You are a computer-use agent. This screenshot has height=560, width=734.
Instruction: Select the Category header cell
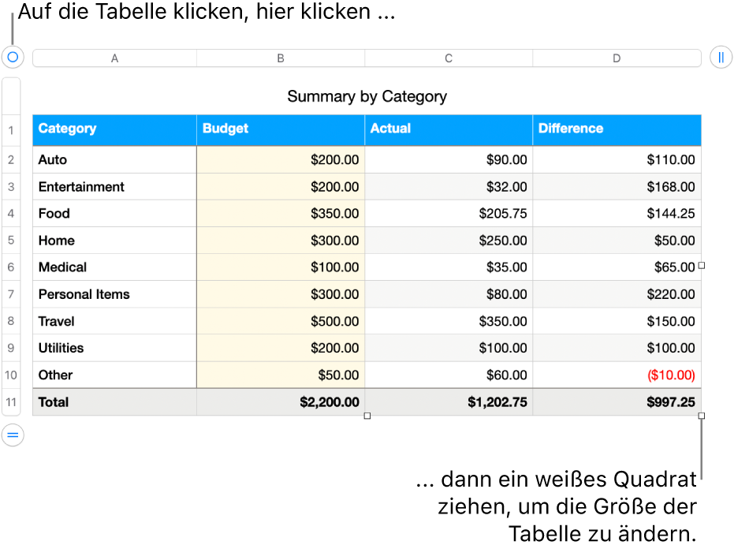(114, 129)
